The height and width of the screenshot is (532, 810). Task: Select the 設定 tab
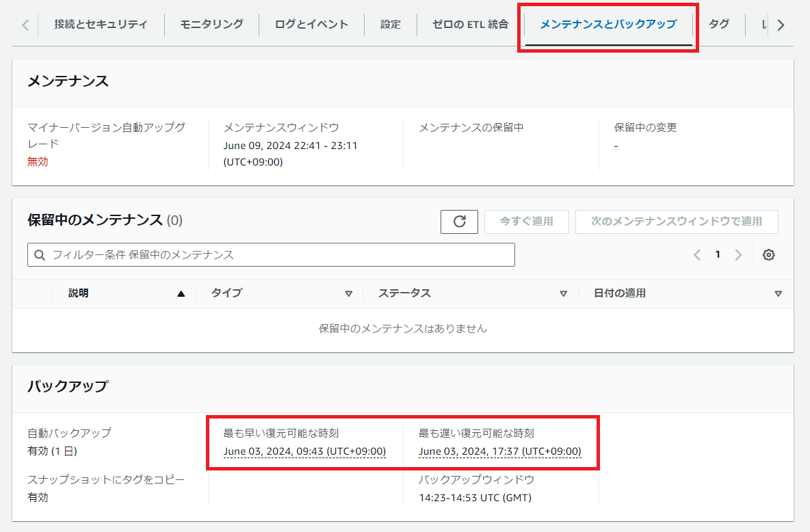(391, 25)
